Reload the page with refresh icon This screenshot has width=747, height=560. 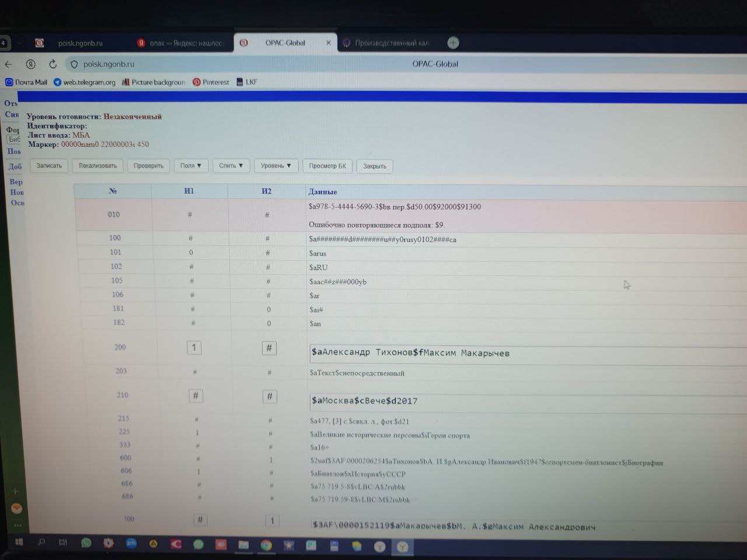(x=53, y=64)
